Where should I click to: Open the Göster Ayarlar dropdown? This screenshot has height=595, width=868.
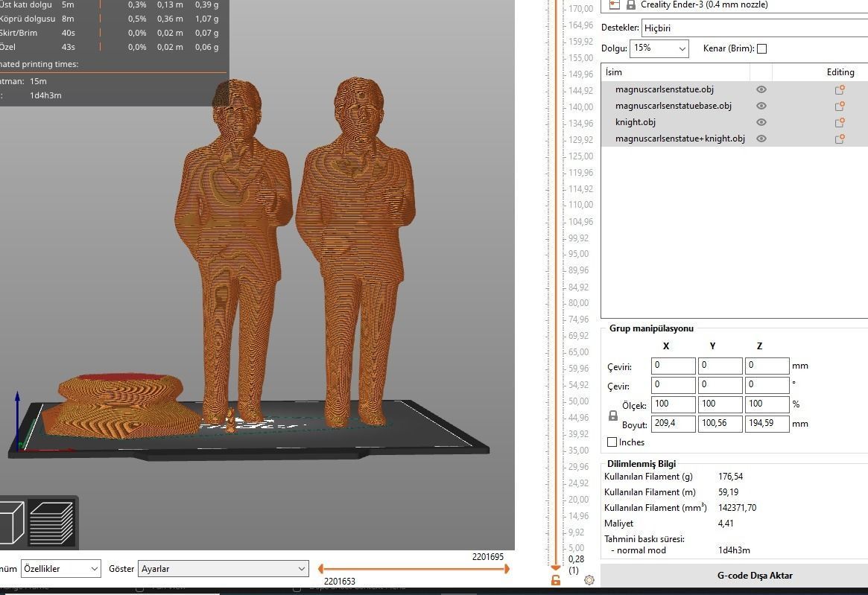pyautogui.click(x=223, y=568)
